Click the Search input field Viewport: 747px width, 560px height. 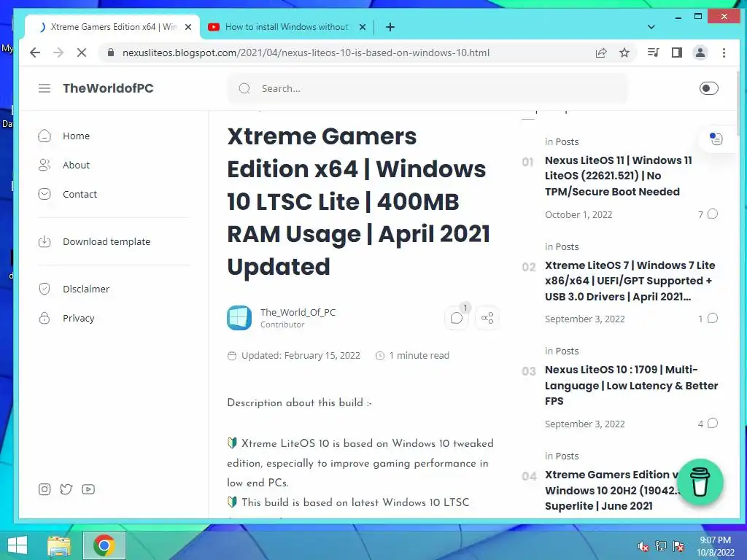(x=427, y=88)
